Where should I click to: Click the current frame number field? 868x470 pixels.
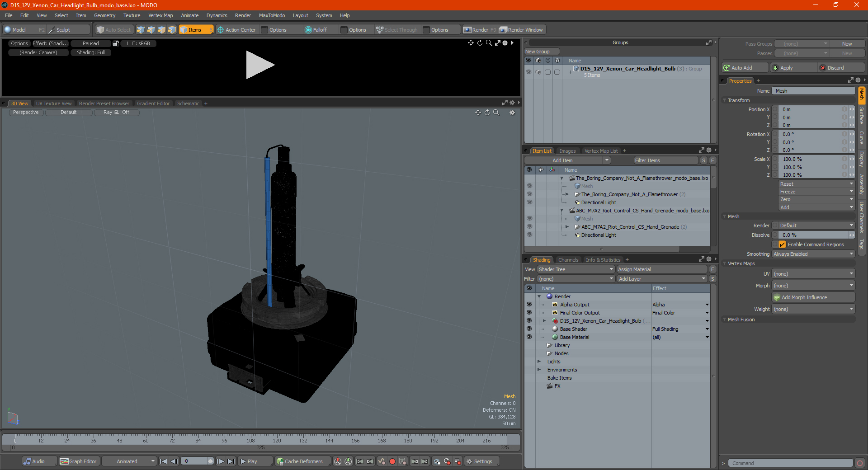(198, 461)
